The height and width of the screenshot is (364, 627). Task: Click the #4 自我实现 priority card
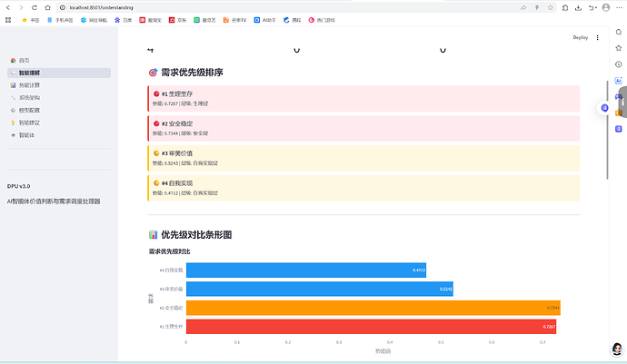pos(363,188)
